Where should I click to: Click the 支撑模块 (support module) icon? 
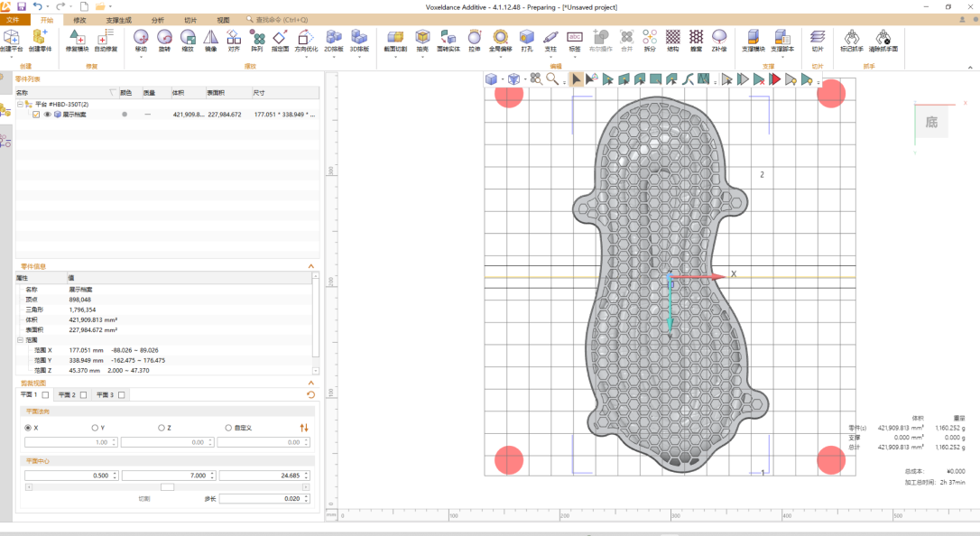[x=753, y=37]
